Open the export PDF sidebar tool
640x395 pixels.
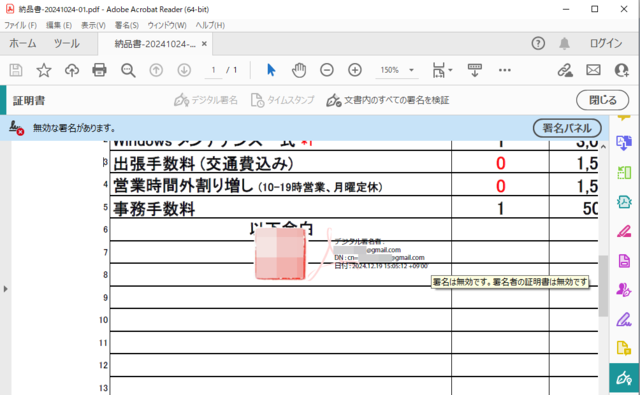pyautogui.click(x=624, y=143)
